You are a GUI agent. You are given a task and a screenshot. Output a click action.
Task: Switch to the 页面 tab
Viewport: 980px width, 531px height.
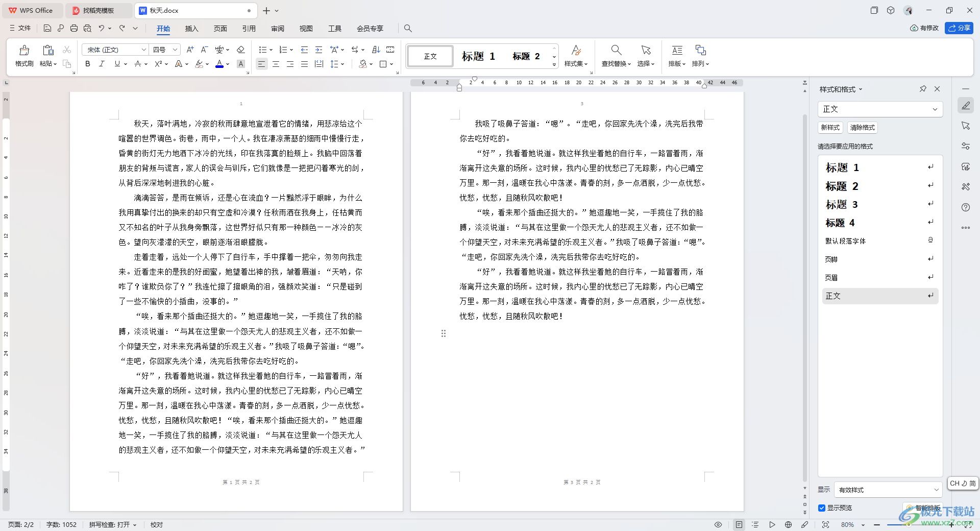point(220,29)
